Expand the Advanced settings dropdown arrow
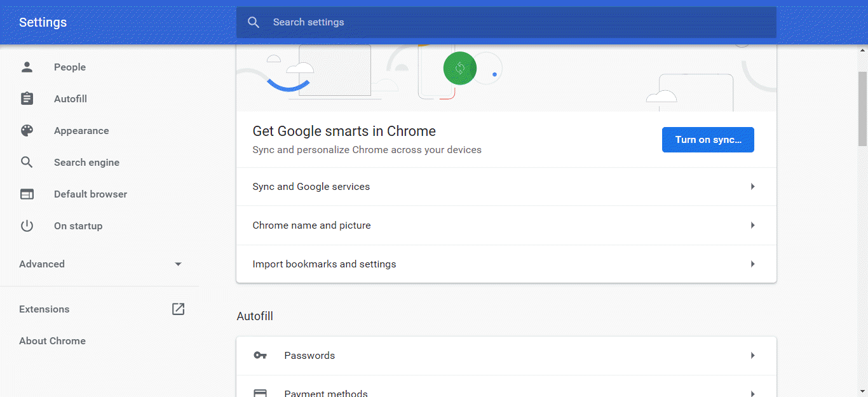Viewport: 868px width, 397px height. 178,264
